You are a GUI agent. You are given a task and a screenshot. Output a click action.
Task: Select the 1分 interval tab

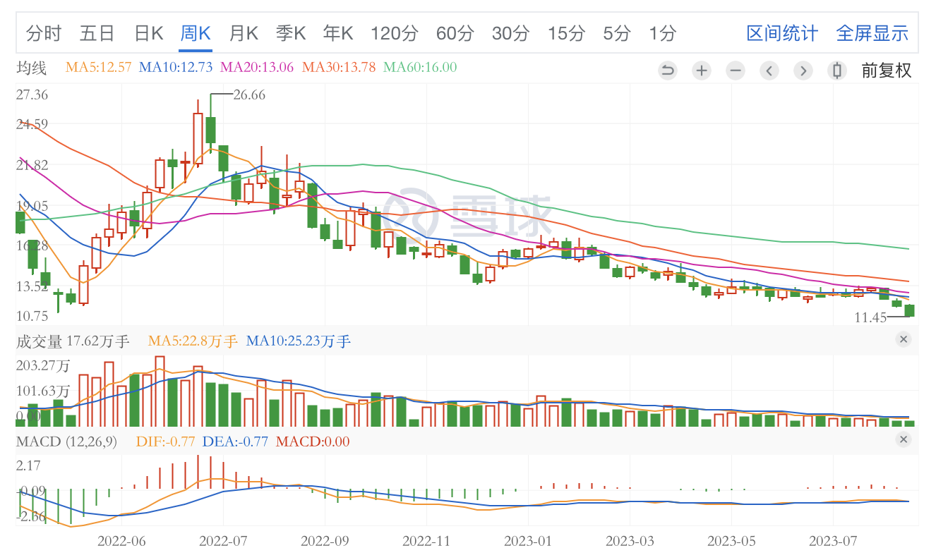663,33
